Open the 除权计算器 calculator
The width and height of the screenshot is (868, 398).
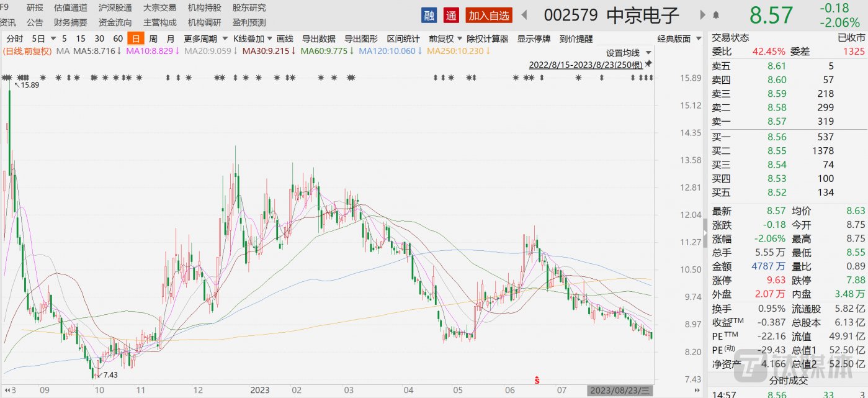tap(488, 38)
